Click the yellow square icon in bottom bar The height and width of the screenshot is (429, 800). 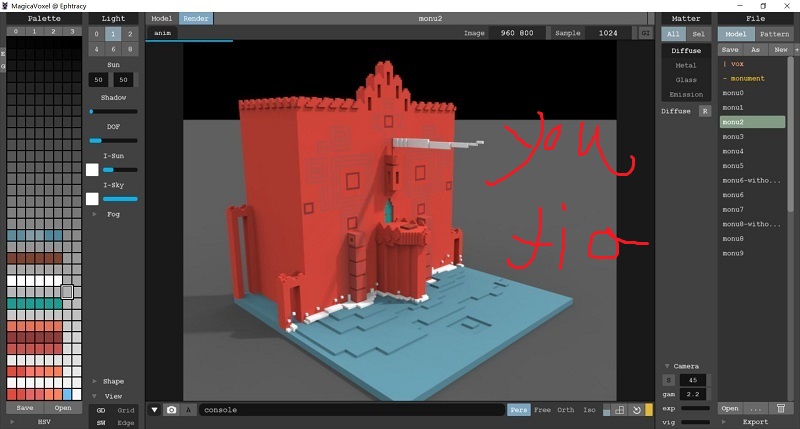(x=648, y=410)
